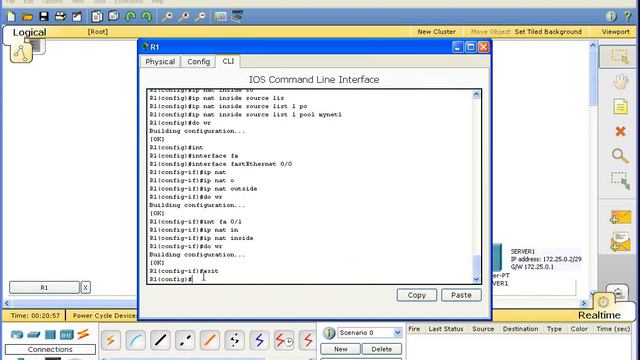Viewport: 640px width, 360px height.
Task: Click the Zoom In magnifier icon
Action: tap(167, 16)
